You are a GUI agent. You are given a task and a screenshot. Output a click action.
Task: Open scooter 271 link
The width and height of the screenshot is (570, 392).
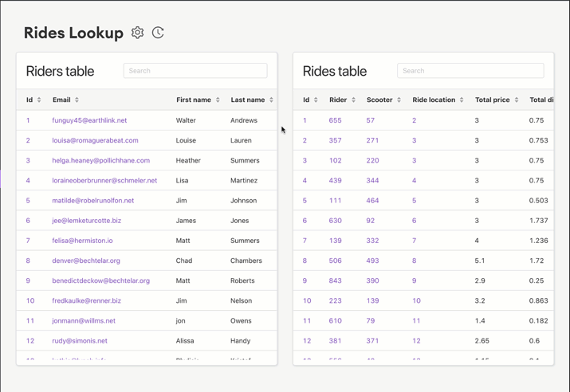372,140
